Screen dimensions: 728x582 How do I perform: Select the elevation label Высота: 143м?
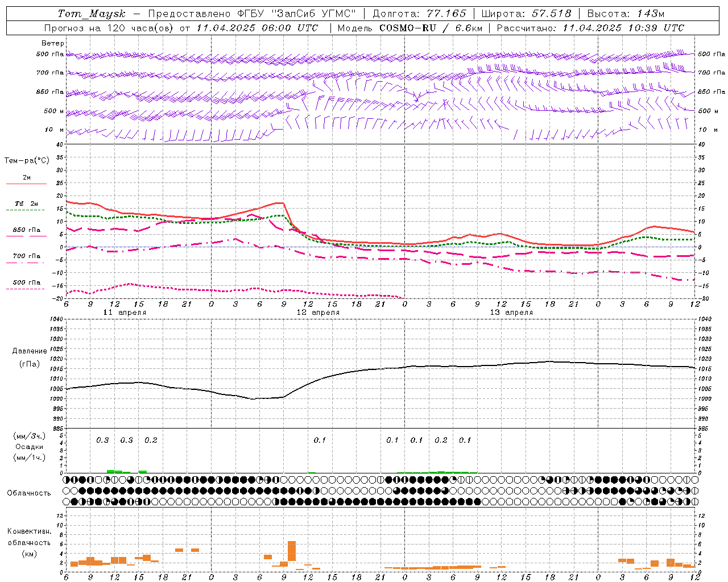coord(626,14)
